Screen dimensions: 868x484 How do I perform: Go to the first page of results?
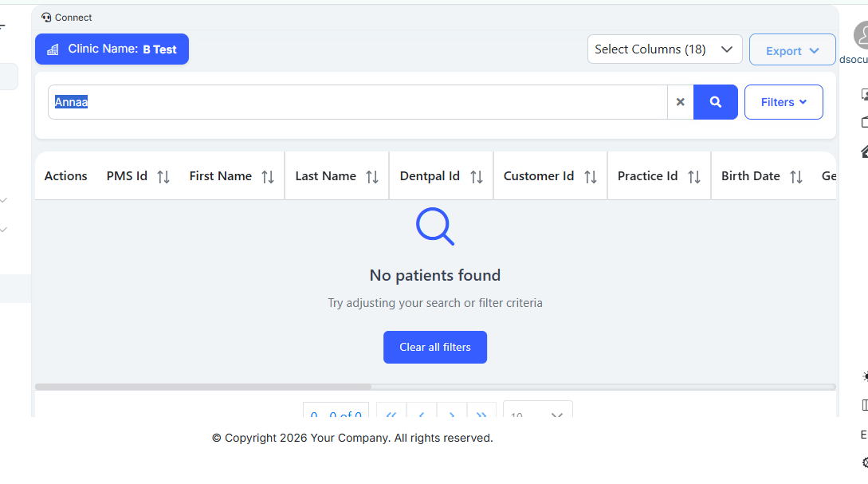(391, 414)
